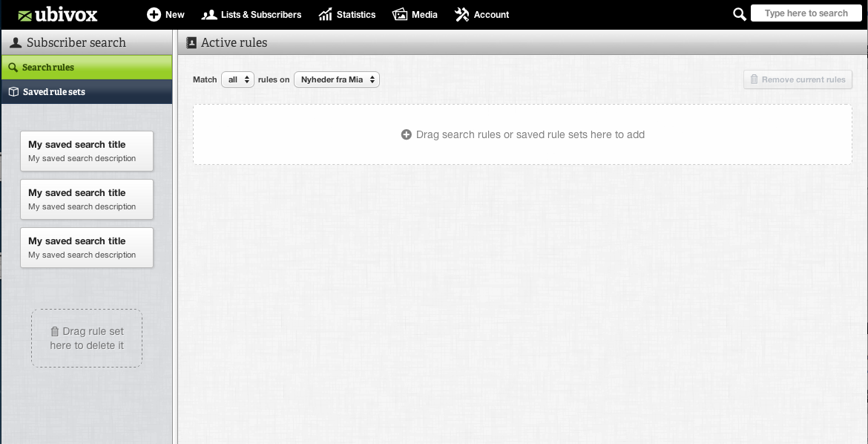This screenshot has height=444, width=868.
Task: Click the Drag search rules drop area
Action: tap(522, 134)
